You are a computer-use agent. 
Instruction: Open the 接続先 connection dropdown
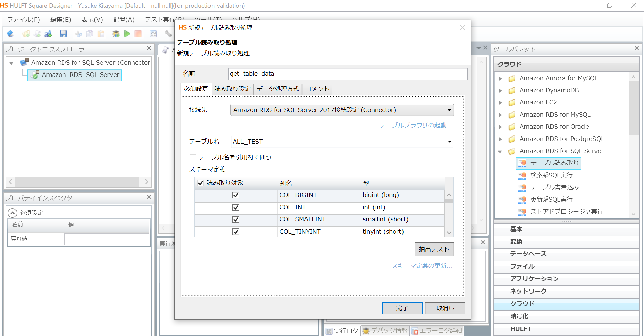point(342,110)
